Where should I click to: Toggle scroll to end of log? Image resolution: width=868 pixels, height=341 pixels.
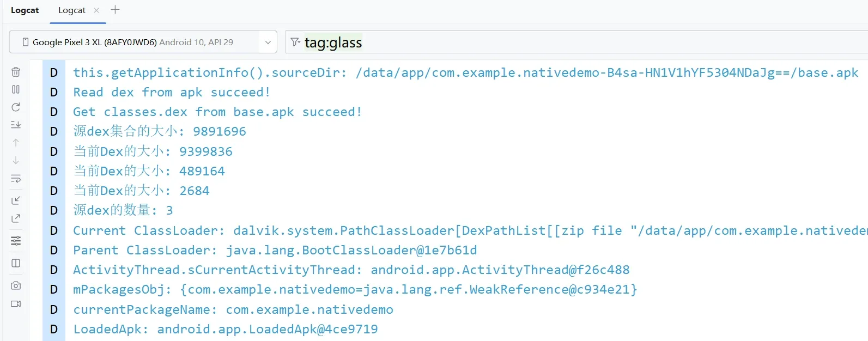(16, 125)
